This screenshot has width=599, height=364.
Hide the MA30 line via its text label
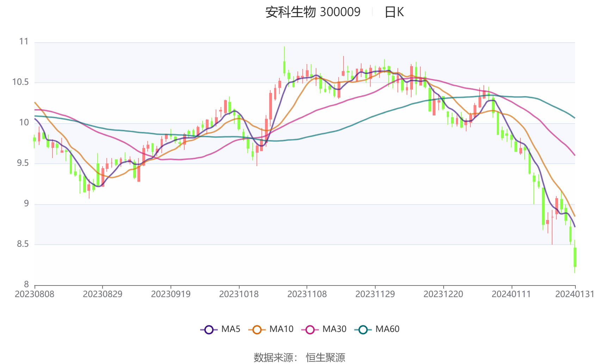334,329
